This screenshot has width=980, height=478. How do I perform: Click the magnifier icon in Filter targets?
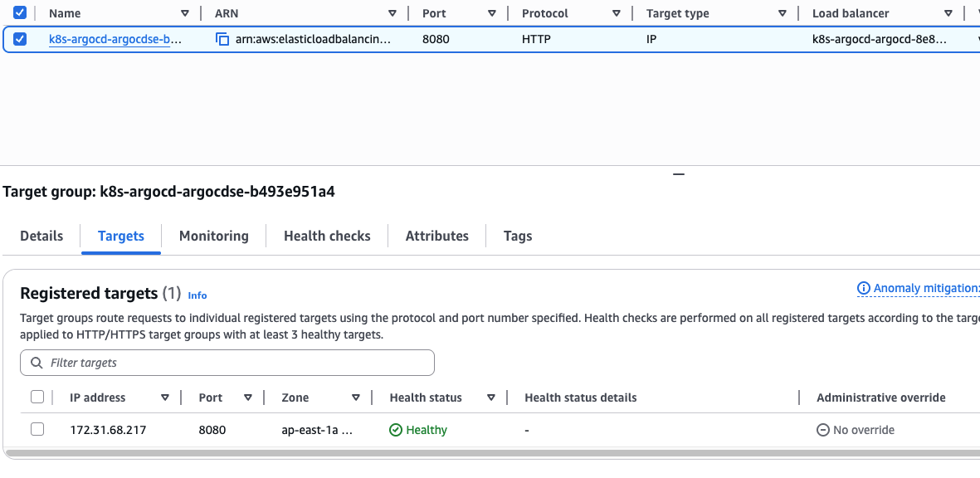37,363
